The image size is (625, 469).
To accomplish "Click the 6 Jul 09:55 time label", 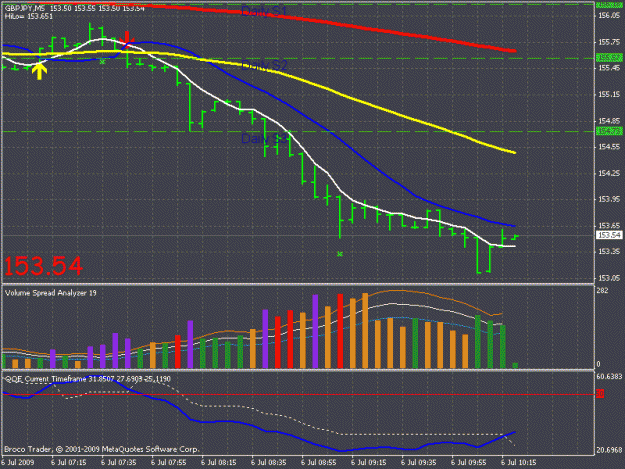I will [469, 463].
